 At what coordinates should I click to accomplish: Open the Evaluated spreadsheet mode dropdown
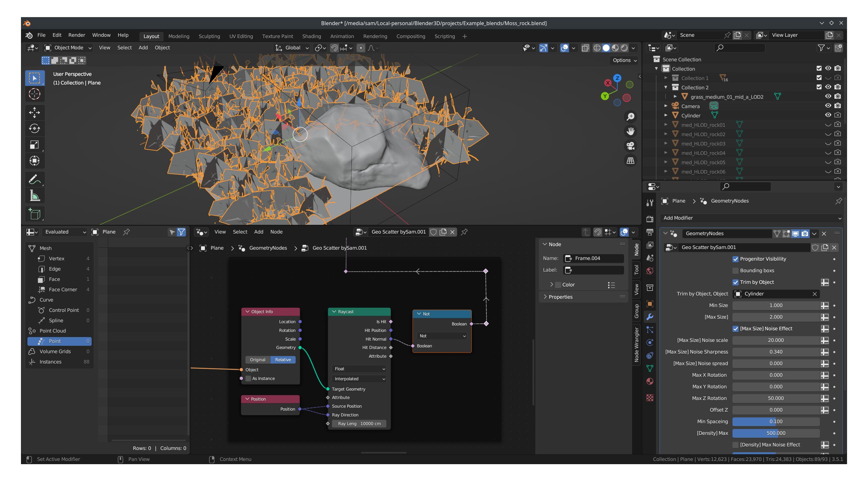65,232
